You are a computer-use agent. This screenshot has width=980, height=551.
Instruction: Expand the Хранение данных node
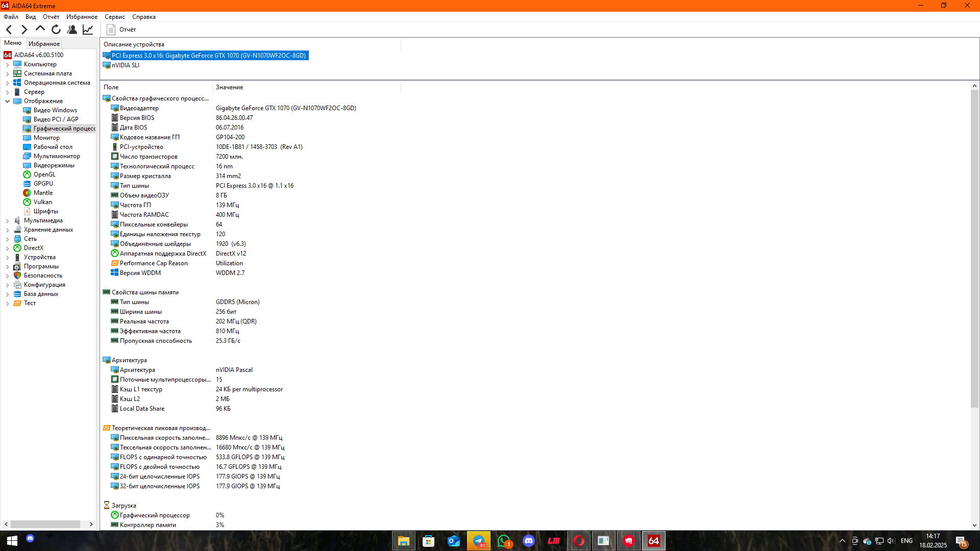click(7, 230)
